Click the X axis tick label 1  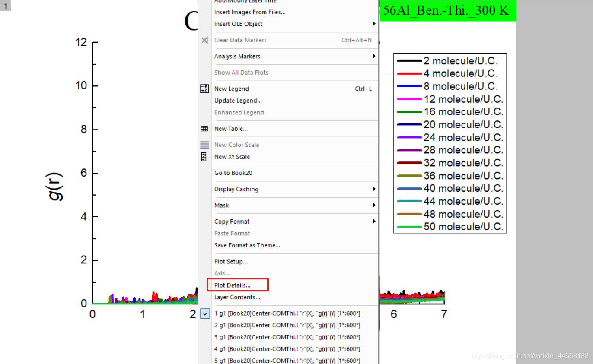(x=143, y=314)
